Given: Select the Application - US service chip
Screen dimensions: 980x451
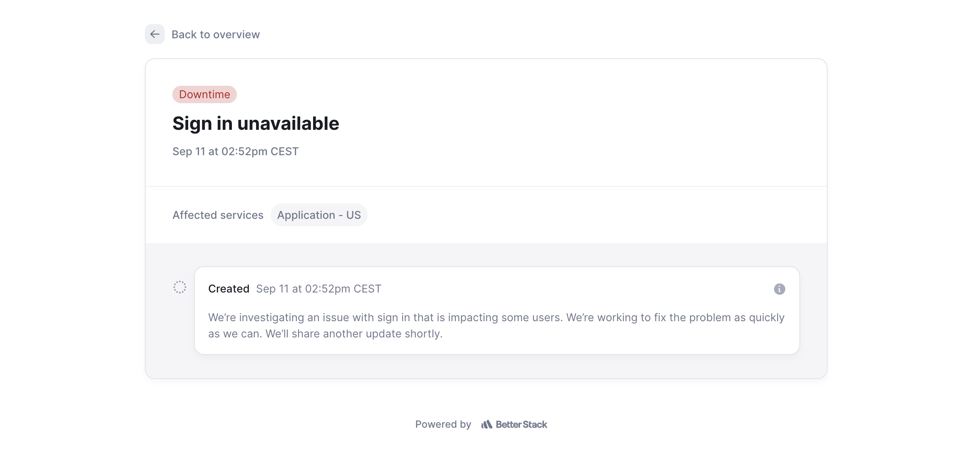Looking at the screenshot, I should (x=318, y=215).
